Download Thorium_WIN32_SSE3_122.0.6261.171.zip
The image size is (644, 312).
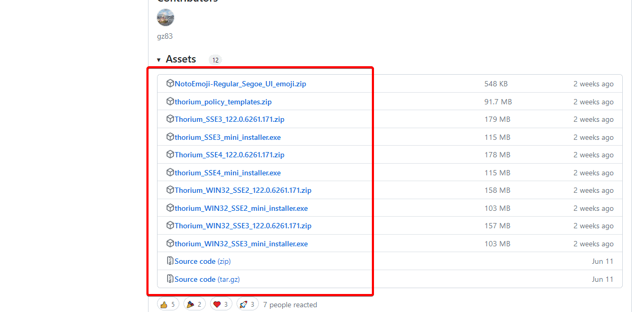pos(243,226)
